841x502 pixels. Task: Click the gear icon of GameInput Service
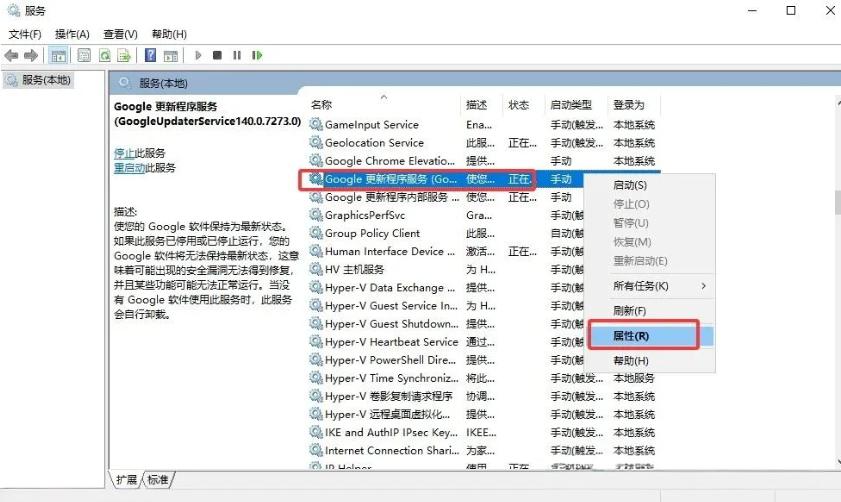(x=316, y=124)
